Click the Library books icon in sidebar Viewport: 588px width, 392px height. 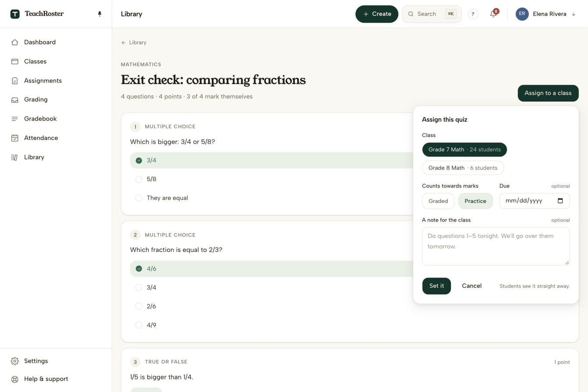[15, 157]
